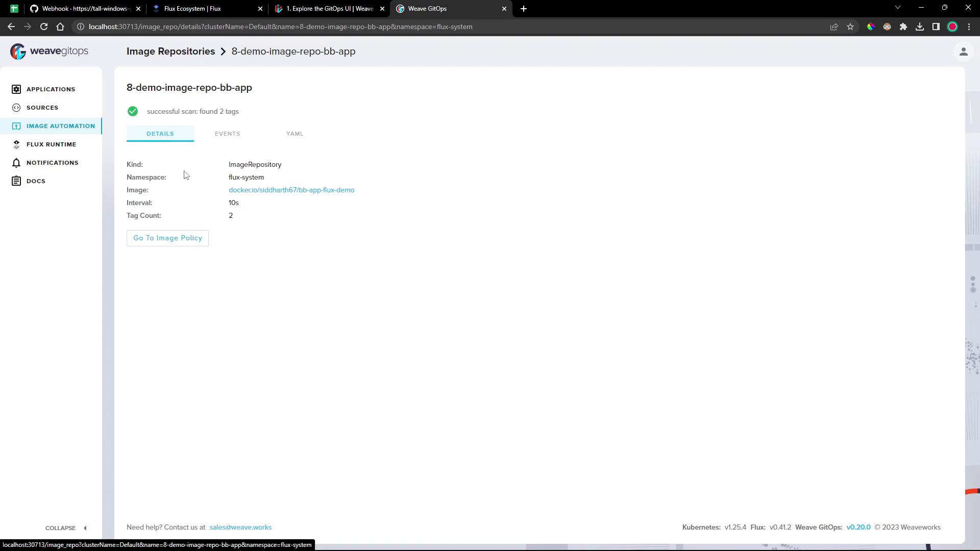This screenshot has height=551, width=980.
Task: Open the browser downloads icon
Action: 920,27
